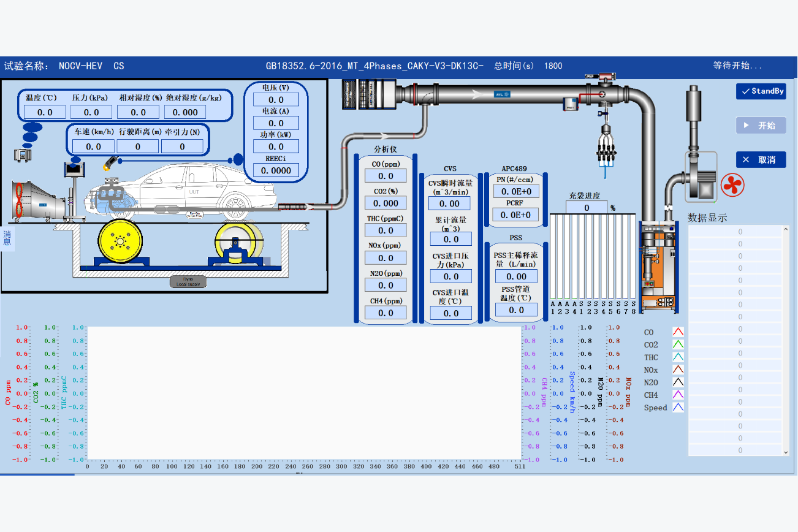Click the 累计流量 value field

coord(451,239)
